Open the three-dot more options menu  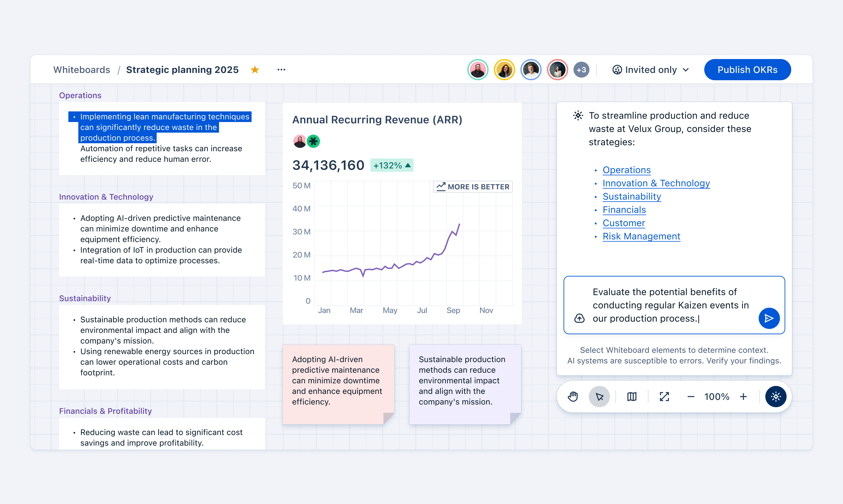pos(281,70)
